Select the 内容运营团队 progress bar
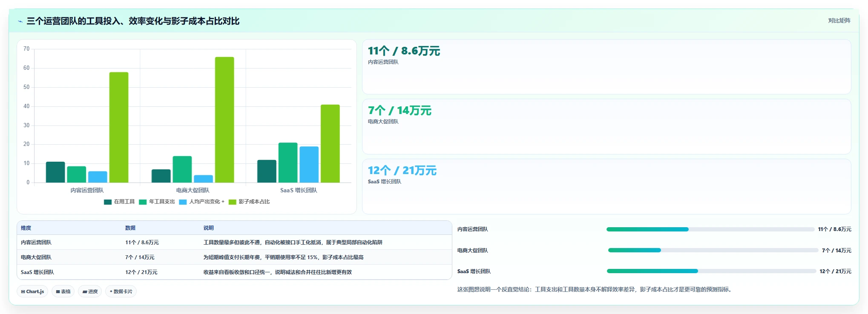 click(710, 229)
